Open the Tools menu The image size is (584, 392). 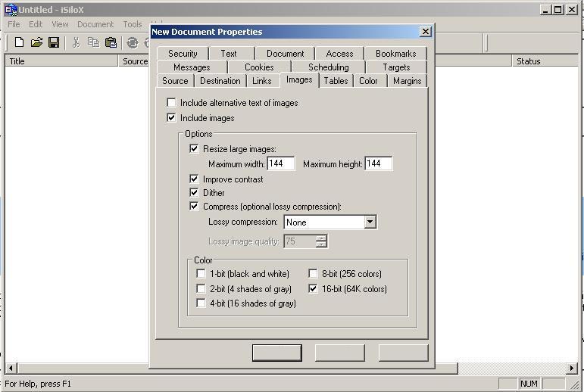[133, 24]
